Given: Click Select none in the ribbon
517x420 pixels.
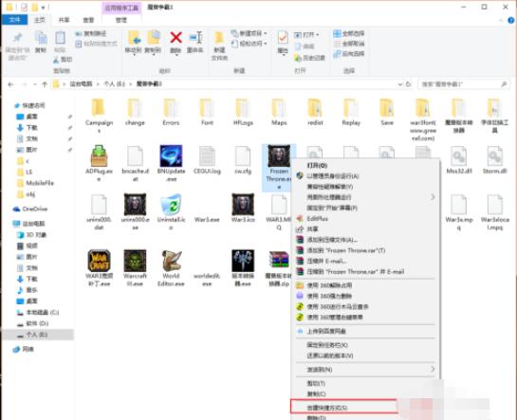Looking at the screenshot, I should click(348, 44).
